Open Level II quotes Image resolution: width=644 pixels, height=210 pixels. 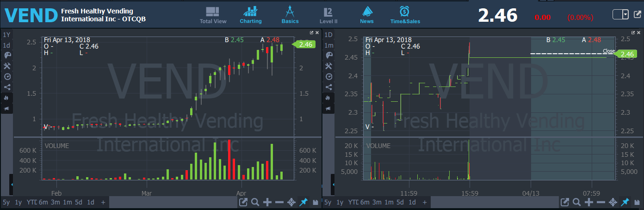pos(328,15)
